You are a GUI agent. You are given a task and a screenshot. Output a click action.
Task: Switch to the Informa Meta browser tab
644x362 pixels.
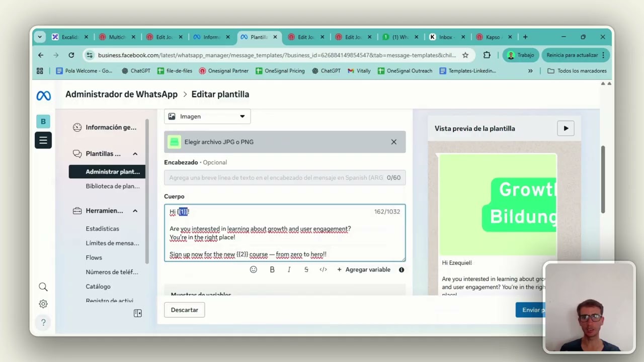click(211, 37)
